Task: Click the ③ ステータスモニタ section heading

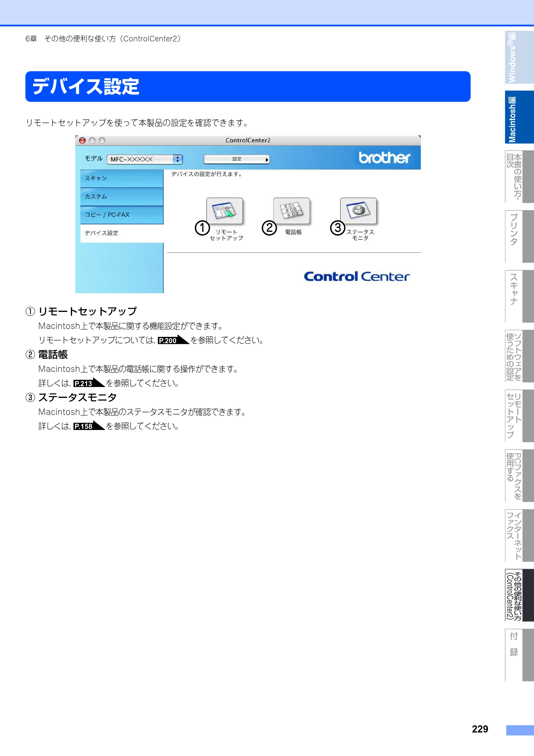Action: pyautogui.click(x=71, y=397)
